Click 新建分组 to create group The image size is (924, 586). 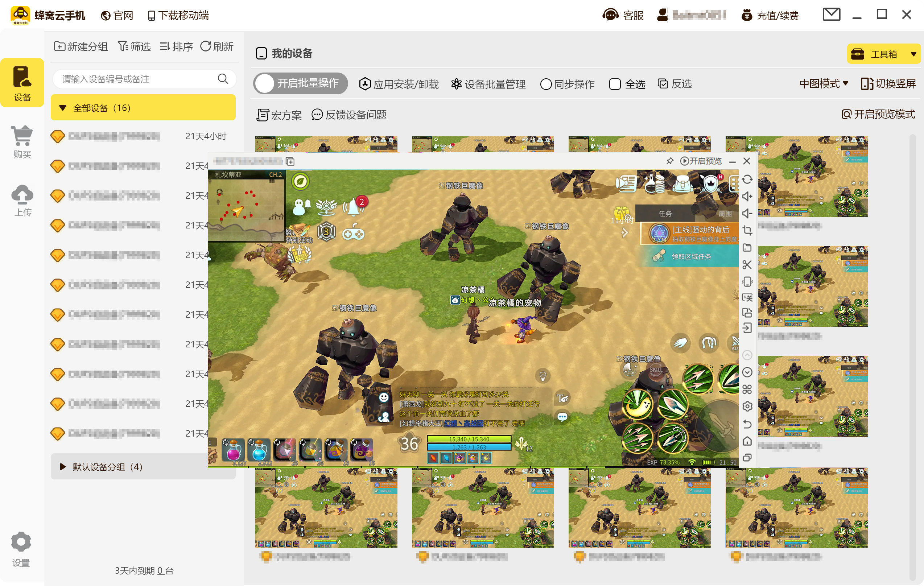[81, 46]
